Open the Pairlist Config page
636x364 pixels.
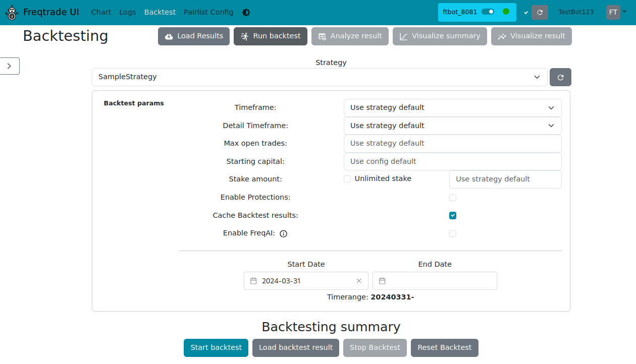click(x=208, y=12)
